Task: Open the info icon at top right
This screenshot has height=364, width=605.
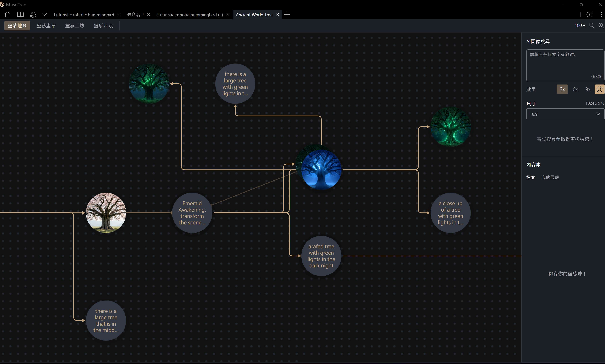Action: click(x=589, y=15)
